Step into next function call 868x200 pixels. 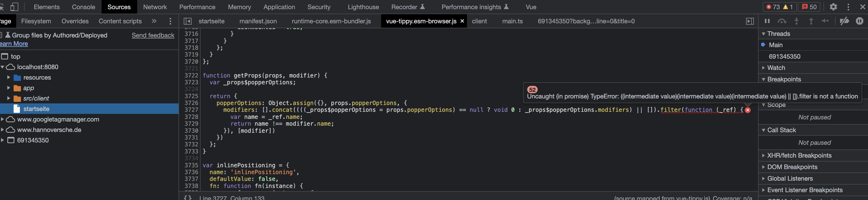pos(797,21)
